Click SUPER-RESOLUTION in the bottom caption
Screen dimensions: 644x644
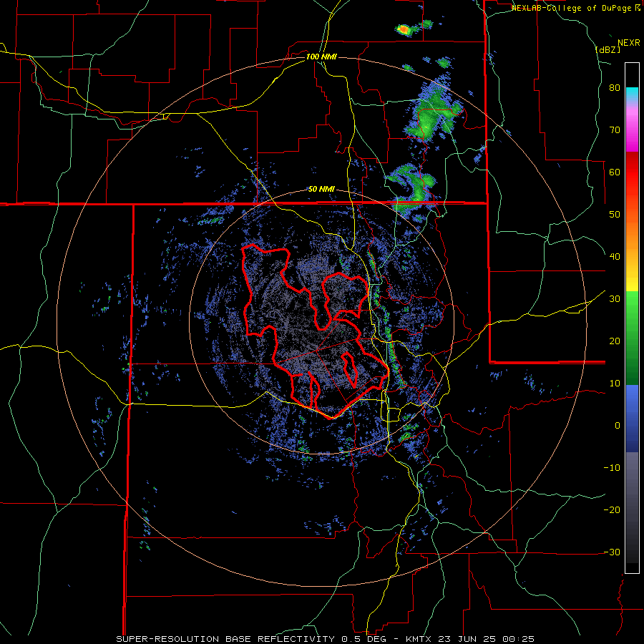167,639
